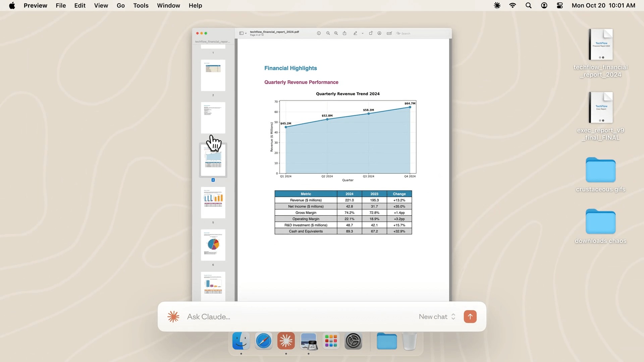The height and width of the screenshot is (362, 644).
Task: Click the Zoom Out magnifier
Action: point(328,33)
